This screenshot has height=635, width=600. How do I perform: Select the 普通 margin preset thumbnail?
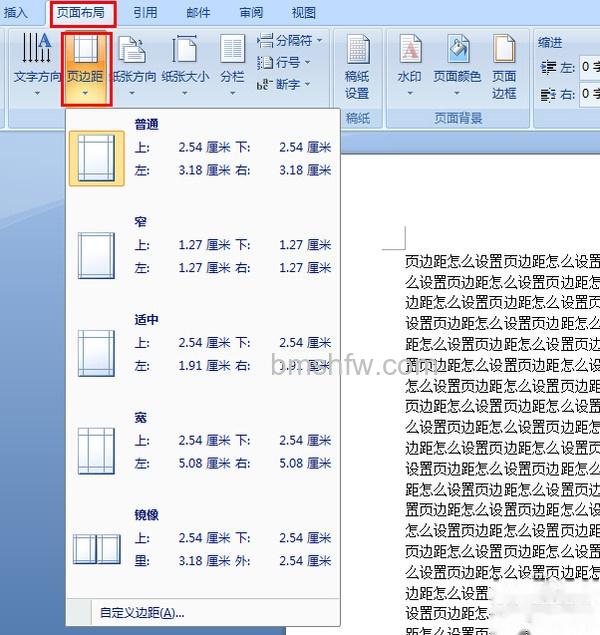tap(96, 158)
